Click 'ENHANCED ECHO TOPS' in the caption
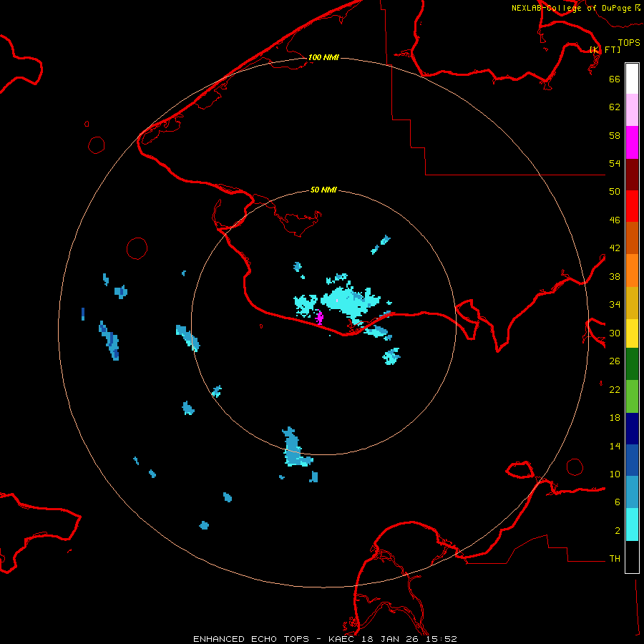This screenshot has height=644, width=644. [251, 639]
